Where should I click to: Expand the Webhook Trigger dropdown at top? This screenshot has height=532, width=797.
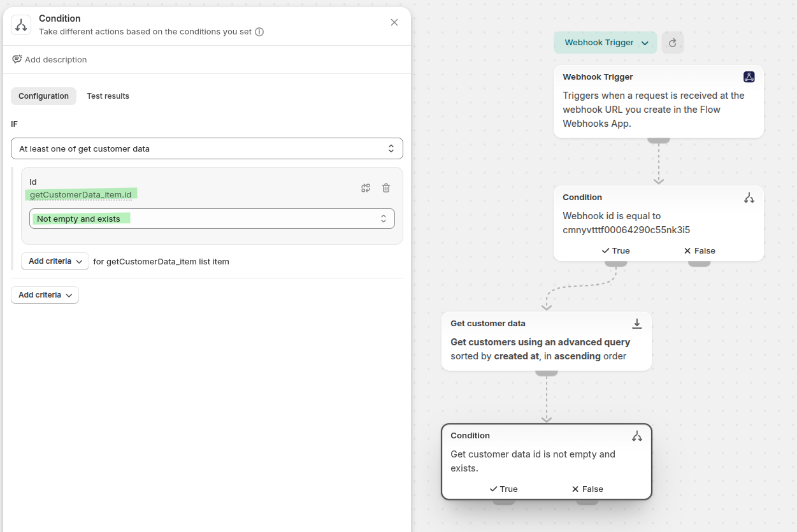605,43
